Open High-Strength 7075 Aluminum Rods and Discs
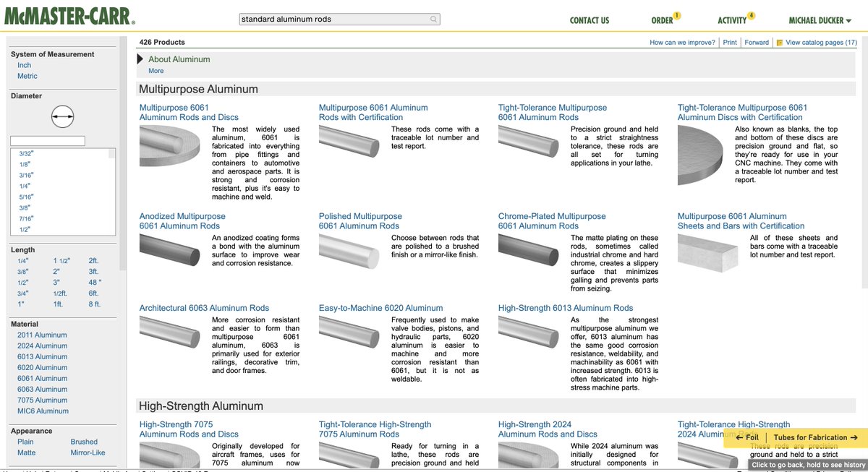 pyautogui.click(x=189, y=429)
